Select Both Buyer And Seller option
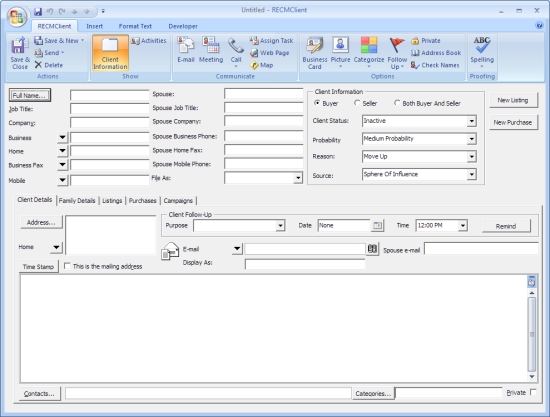Viewport: 550px width, 417px height. (397, 103)
